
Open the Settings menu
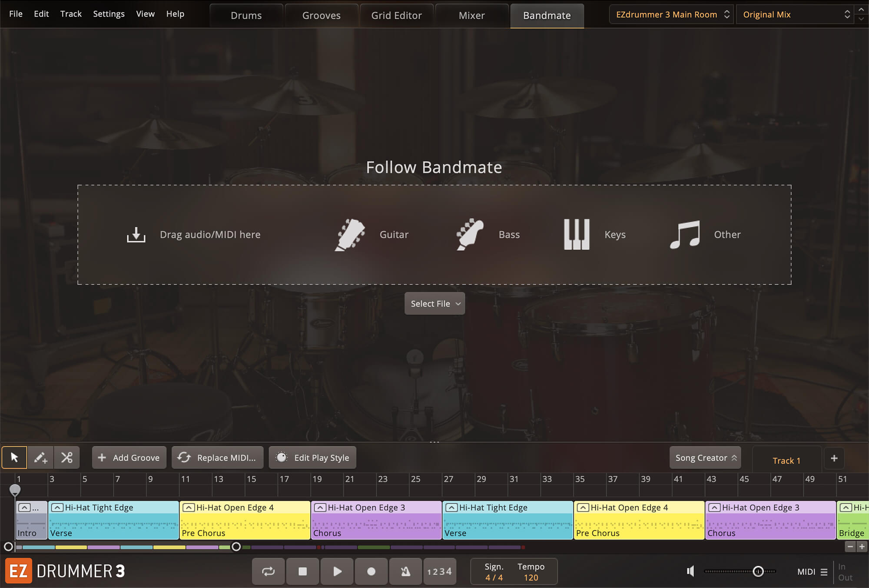[109, 14]
